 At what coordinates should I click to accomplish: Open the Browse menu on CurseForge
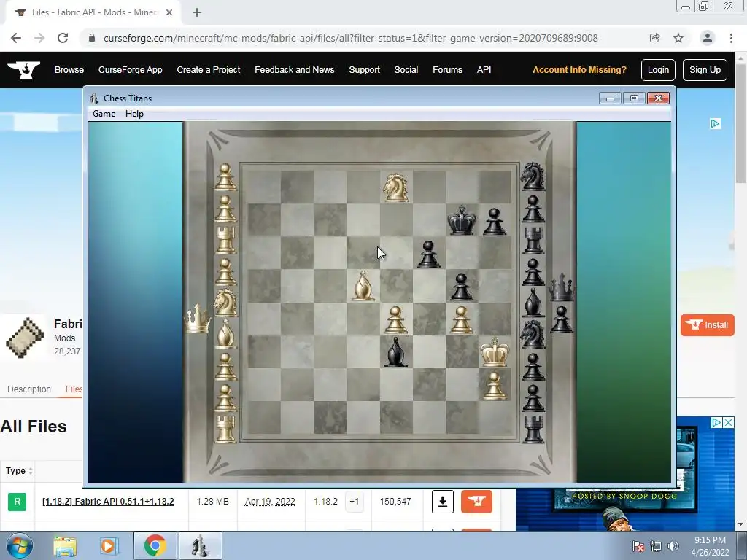[69, 70]
